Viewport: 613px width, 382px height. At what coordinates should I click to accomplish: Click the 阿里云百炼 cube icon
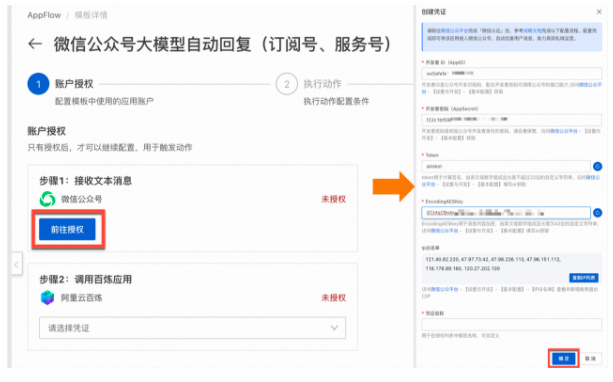(47, 298)
